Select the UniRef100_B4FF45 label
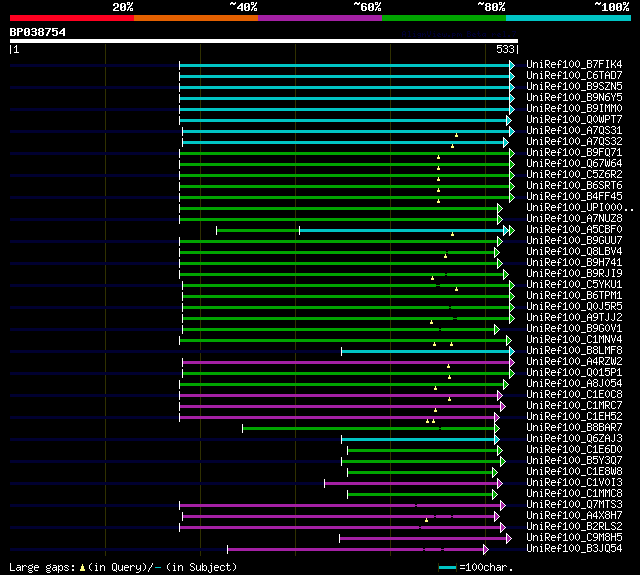Viewport: 640px width, 575px height. [574, 197]
